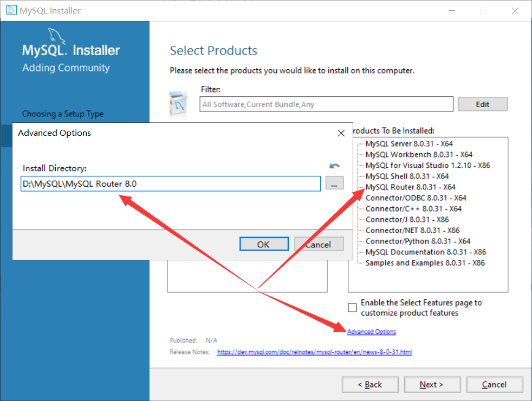Enable the Select Features page checkbox

(352, 307)
